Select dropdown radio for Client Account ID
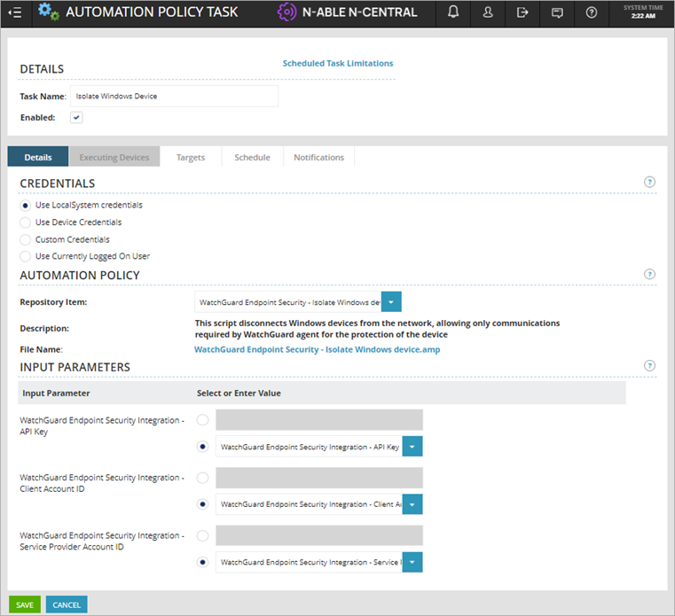The height and width of the screenshot is (616, 675). coord(202,503)
